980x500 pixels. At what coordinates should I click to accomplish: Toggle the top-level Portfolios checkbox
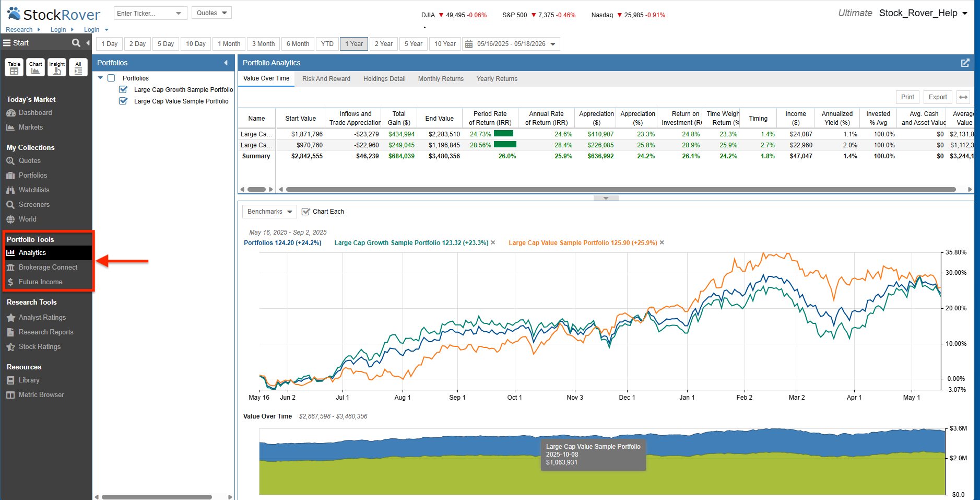pyautogui.click(x=111, y=78)
